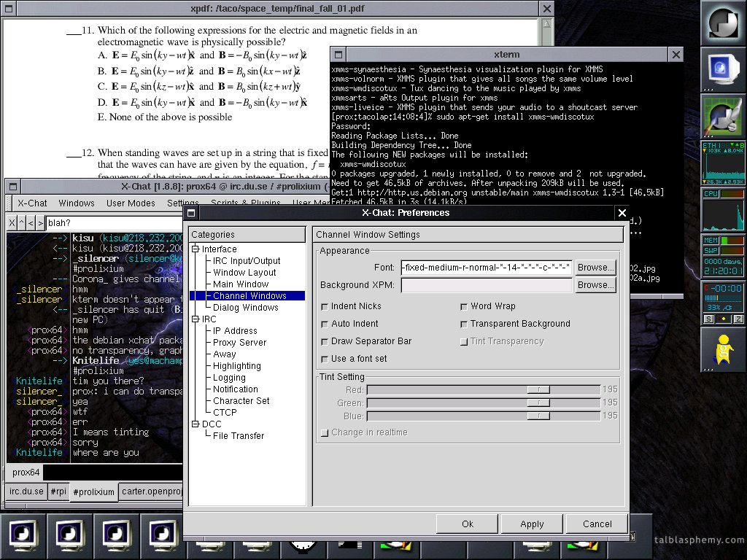
Task: Click the ^ button beside X-Chat topic
Action: point(21,222)
